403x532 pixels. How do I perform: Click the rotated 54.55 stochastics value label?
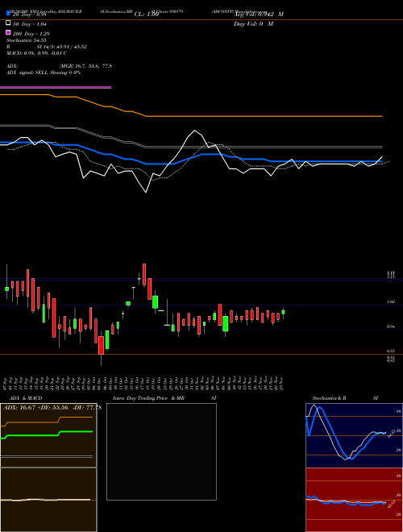[390, 434]
